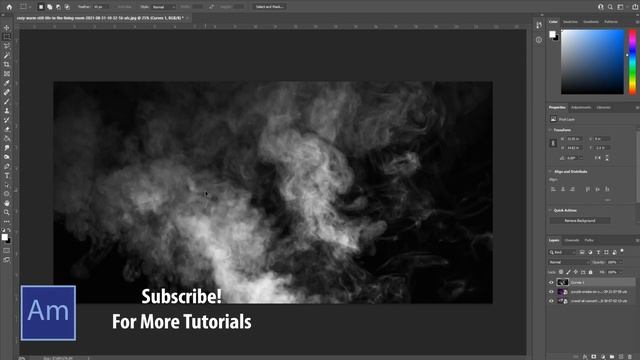Viewport: 640px width, 360px height.
Task: Open the Style dropdown in options bar
Action: click(163, 7)
